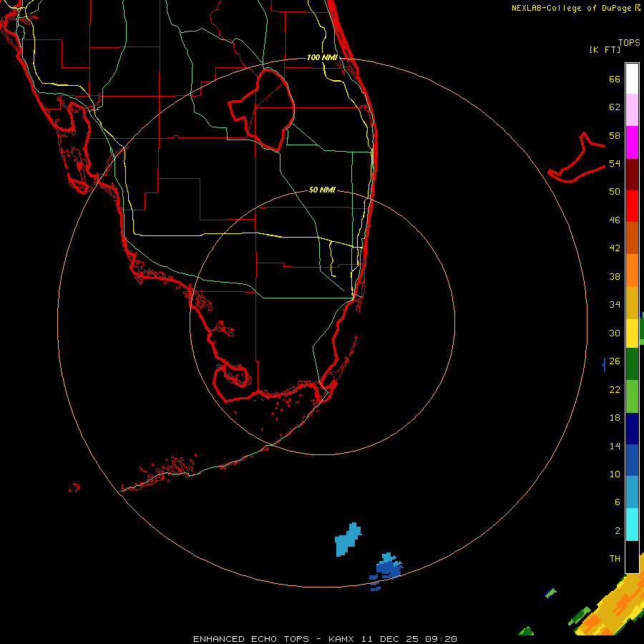
Task: Click the TOPS legend title
Action: coord(629,42)
